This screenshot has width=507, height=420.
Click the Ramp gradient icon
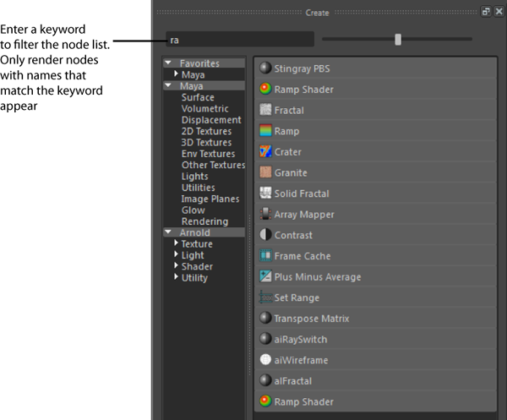265,131
